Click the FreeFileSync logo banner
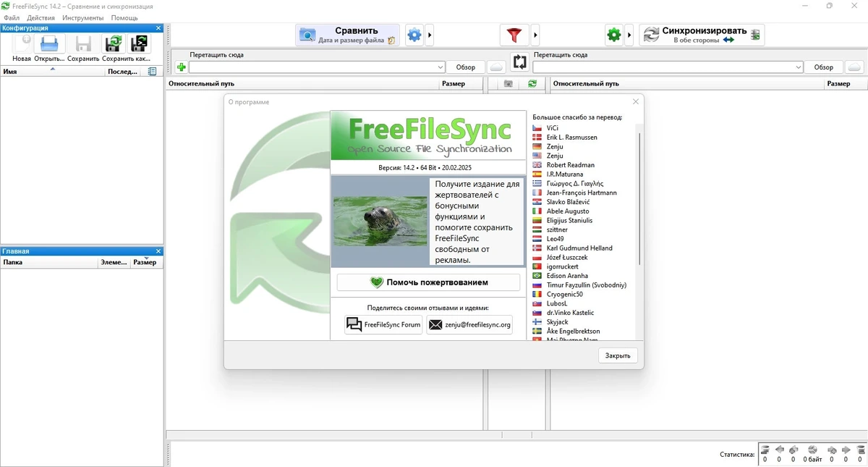This screenshot has height=467, width=868. (429, 135)
